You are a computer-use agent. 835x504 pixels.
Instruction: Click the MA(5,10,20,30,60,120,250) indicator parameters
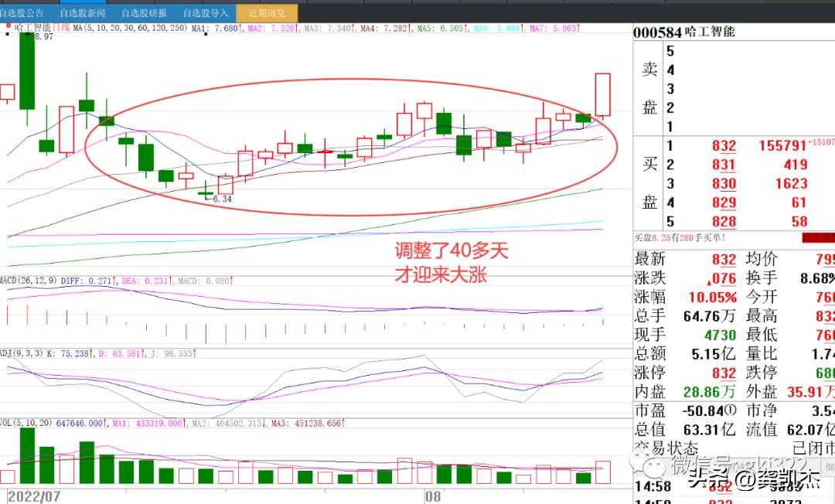(x=130, y=28)
